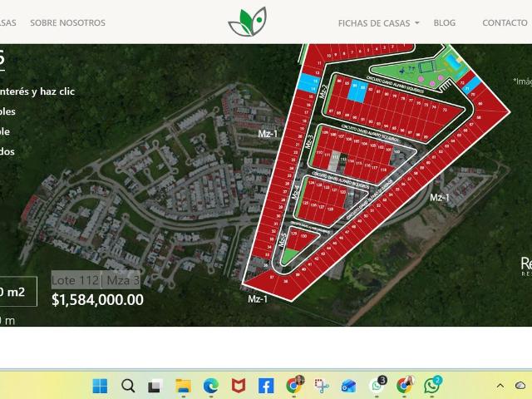Open Windows Search from the taskbar

[x=128, y=386]
